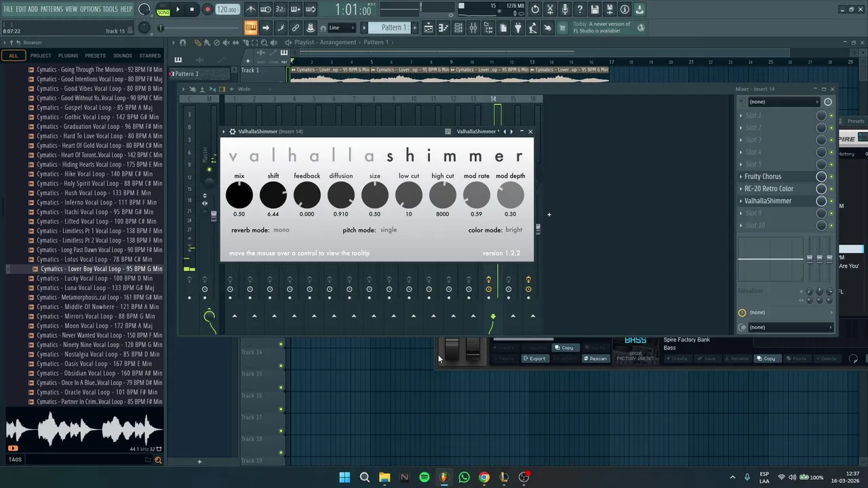Click the Rescan button in Spire
The image size is (868, 488).
[595, 359]
